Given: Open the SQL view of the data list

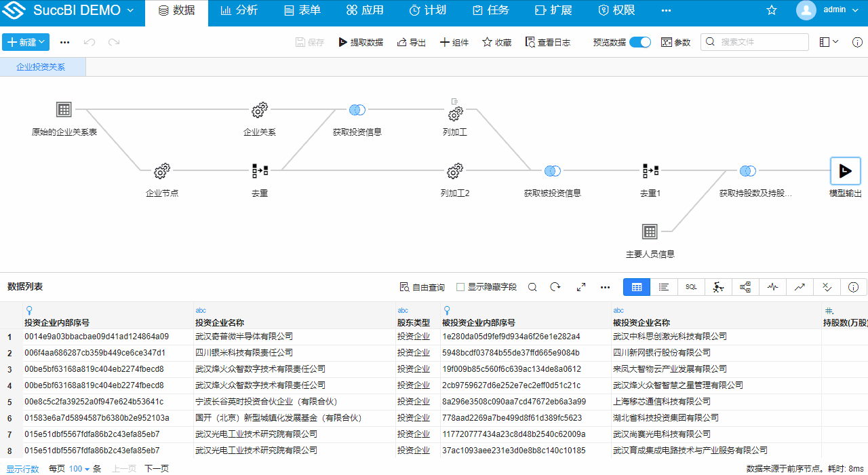Looking at the screenshot, I should click(691, 286).
